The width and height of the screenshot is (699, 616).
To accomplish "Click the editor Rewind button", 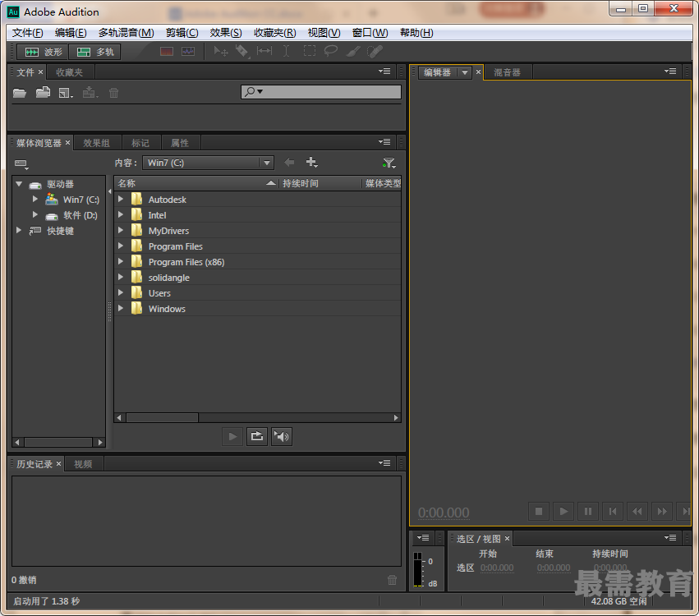I will pyautogui.click(x=637, y=511).
